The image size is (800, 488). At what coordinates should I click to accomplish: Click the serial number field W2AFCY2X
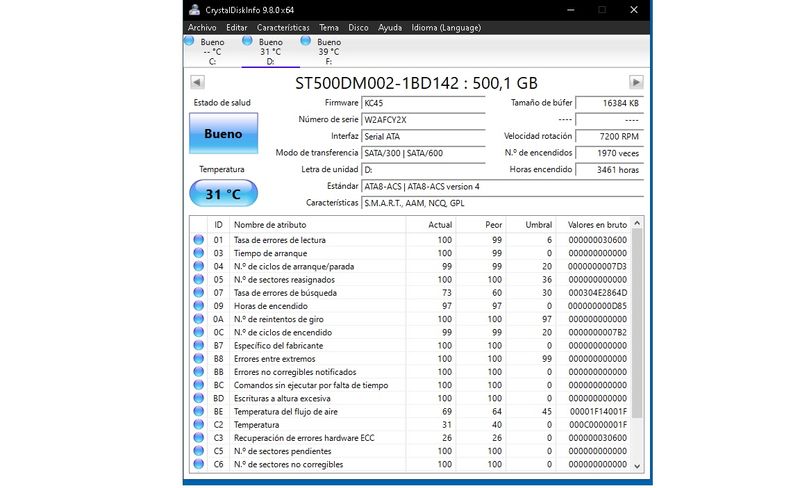pyautogui.click(x=423, y=119)
